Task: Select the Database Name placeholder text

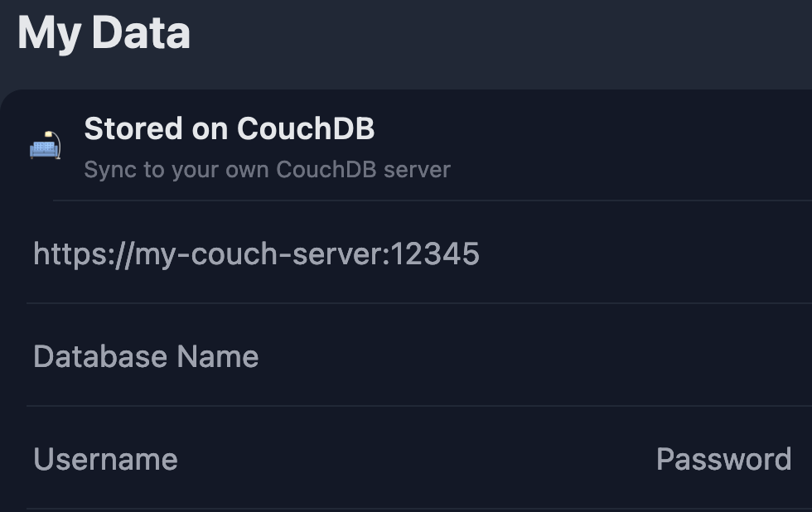Action: point(146,357)
